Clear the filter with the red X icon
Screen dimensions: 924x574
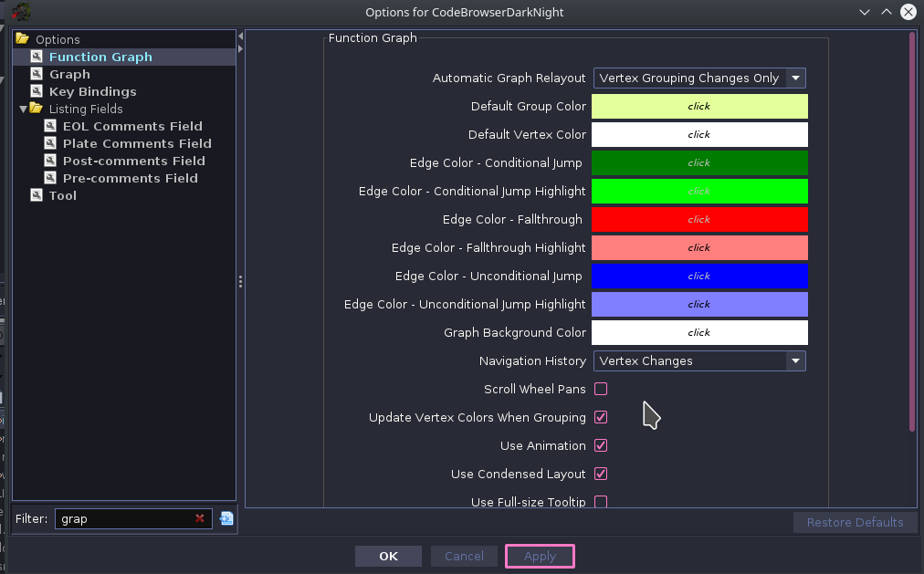[x=200, y=518]
